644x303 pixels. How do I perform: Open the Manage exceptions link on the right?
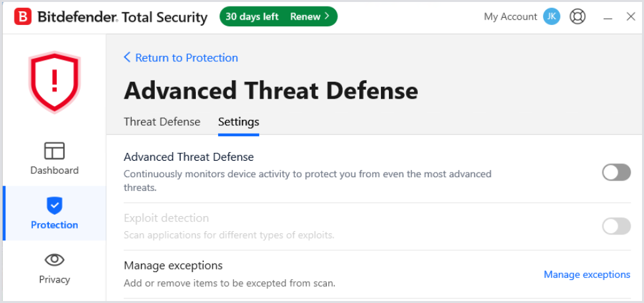point(587,275)
